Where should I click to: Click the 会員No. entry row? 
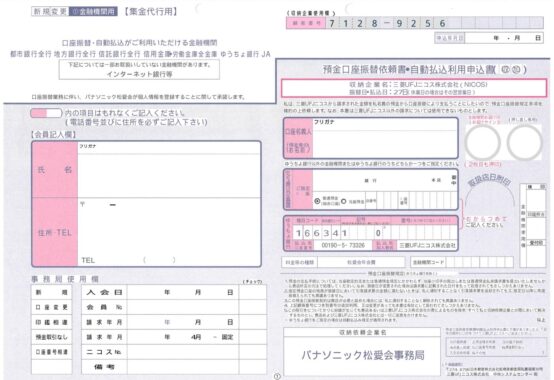[x=183, y=307]
